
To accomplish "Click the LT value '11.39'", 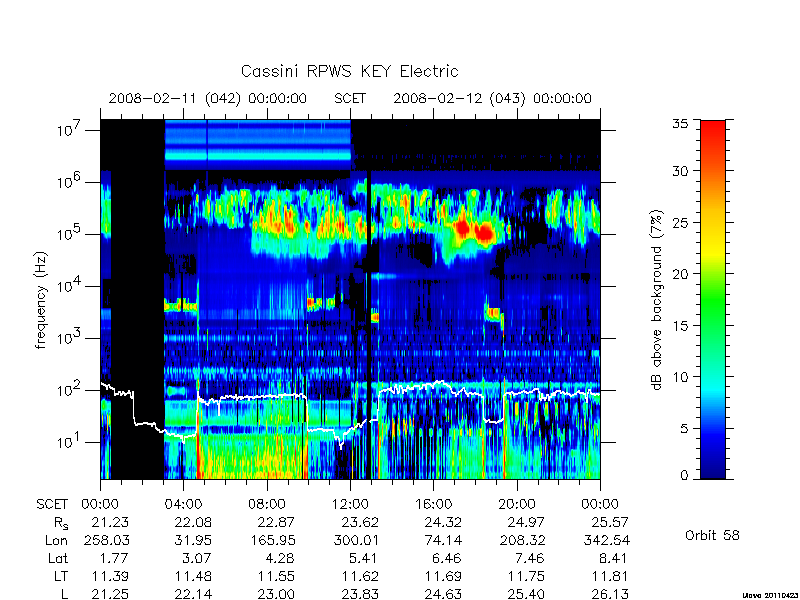I will coord(110,577).
